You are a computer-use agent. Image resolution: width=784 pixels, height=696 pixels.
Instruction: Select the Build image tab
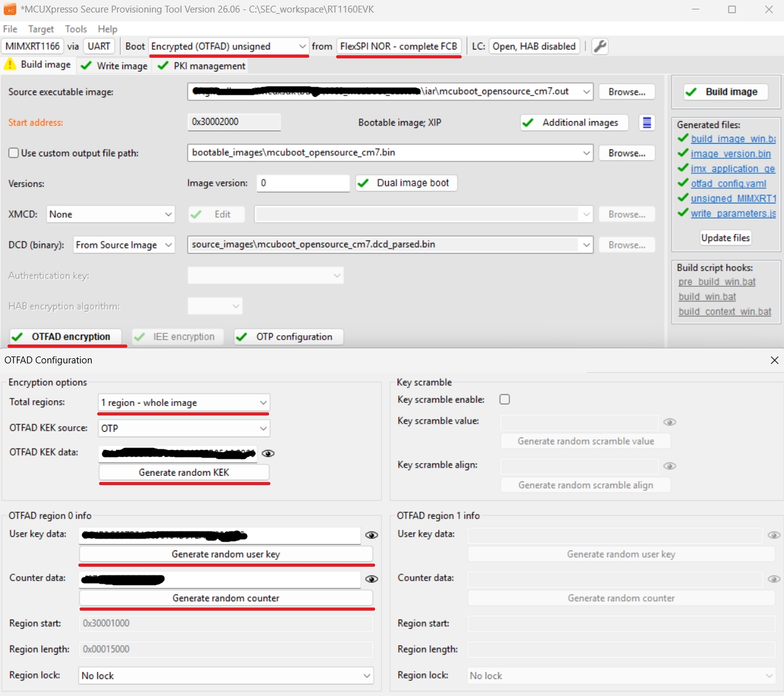point(38,65)
